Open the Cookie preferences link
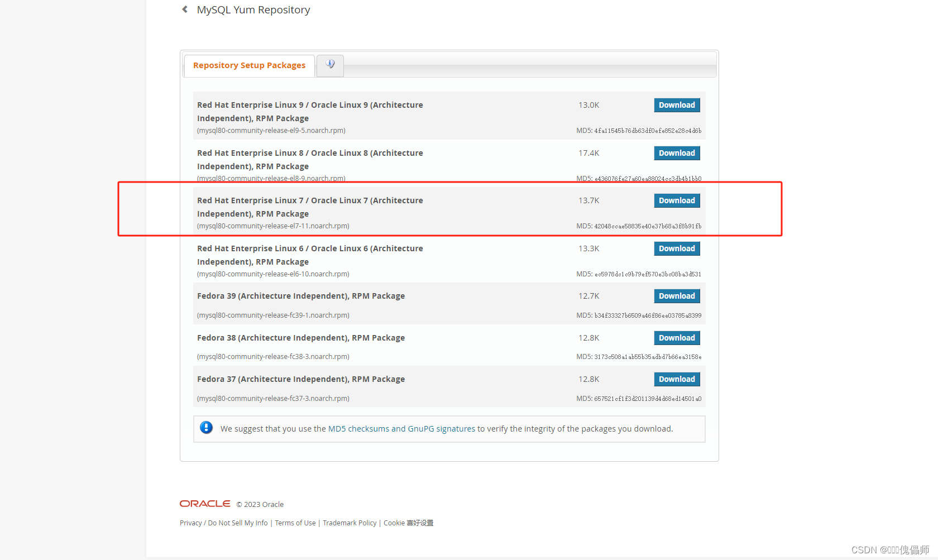Viewport: 938px width, 560px height. pos(408,523)
